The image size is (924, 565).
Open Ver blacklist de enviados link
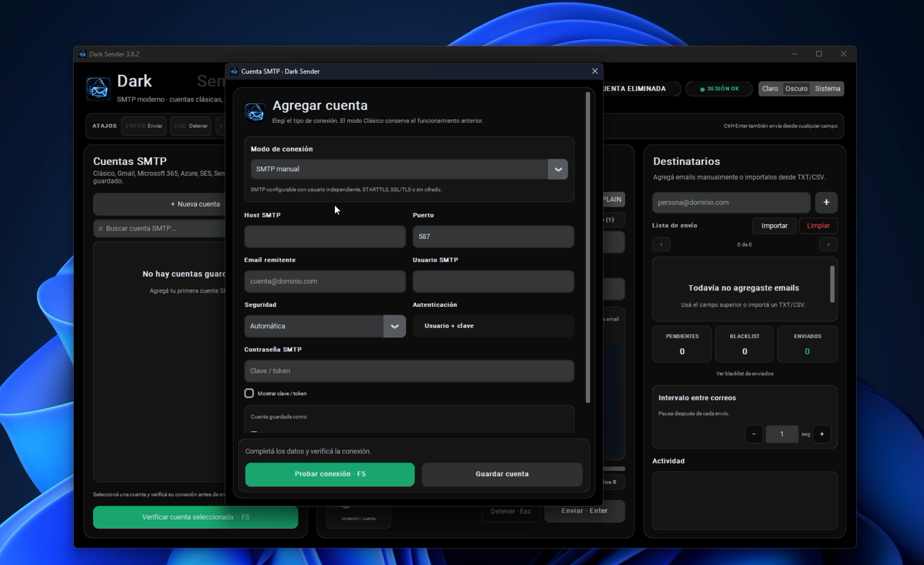pyautogui.click(x=744, y=374)
